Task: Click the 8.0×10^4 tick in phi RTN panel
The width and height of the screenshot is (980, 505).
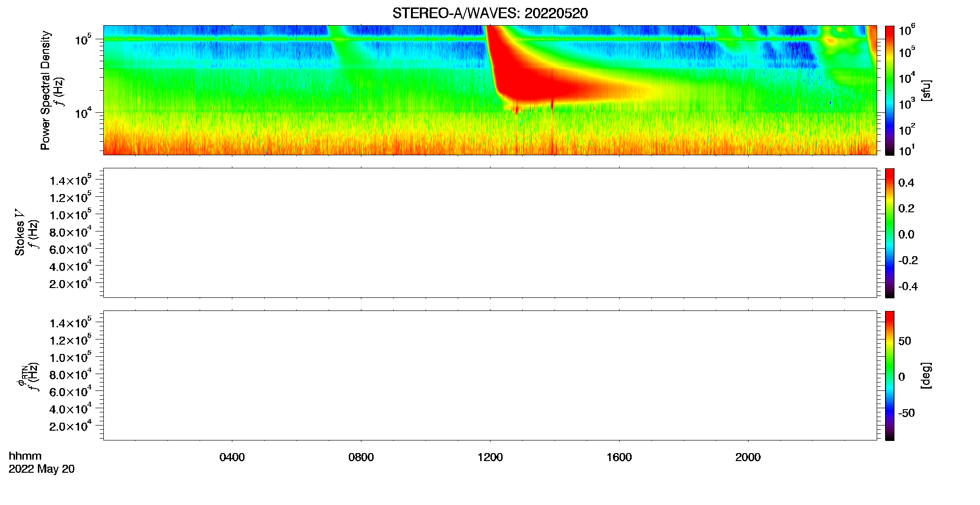Action: point(71,374)
